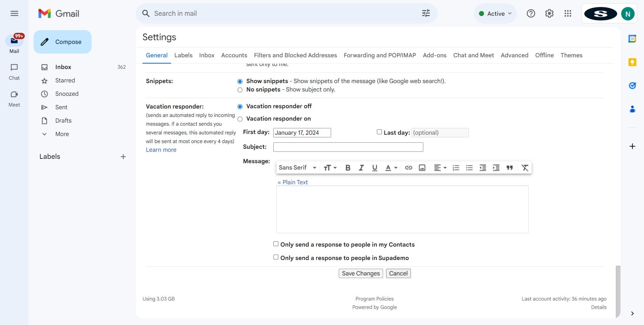Switch to the Forwarding and POP/IMAP tab
The image size is (644, 325).
click(x=379, y=55)
